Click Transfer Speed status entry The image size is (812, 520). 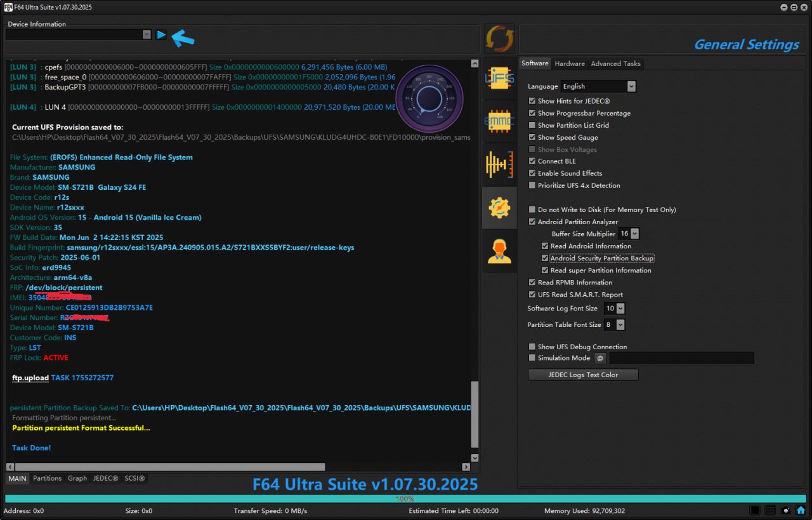click(x=270, y=510)
